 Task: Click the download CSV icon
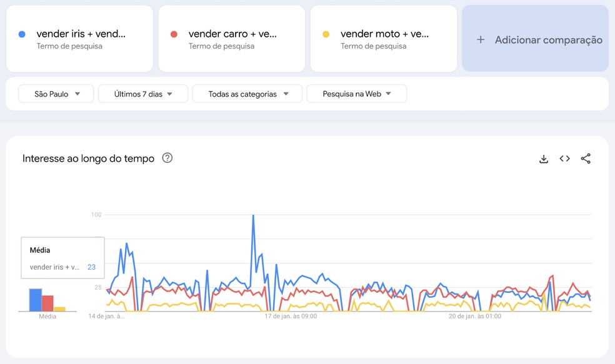point(543,159)
